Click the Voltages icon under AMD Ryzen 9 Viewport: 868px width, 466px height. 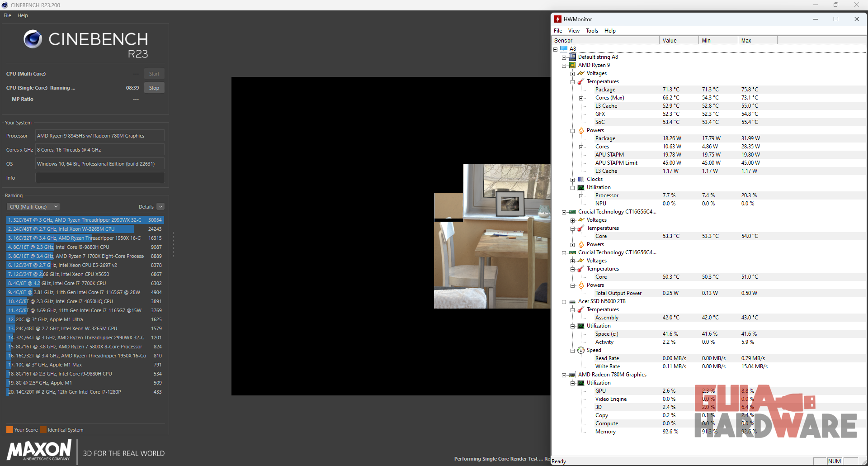point(581,73)
